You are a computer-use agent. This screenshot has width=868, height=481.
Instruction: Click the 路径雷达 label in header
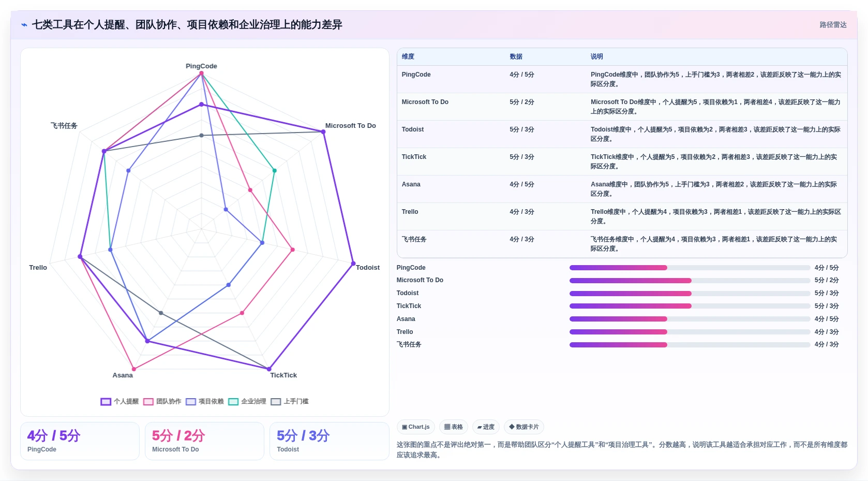point(833,25)
